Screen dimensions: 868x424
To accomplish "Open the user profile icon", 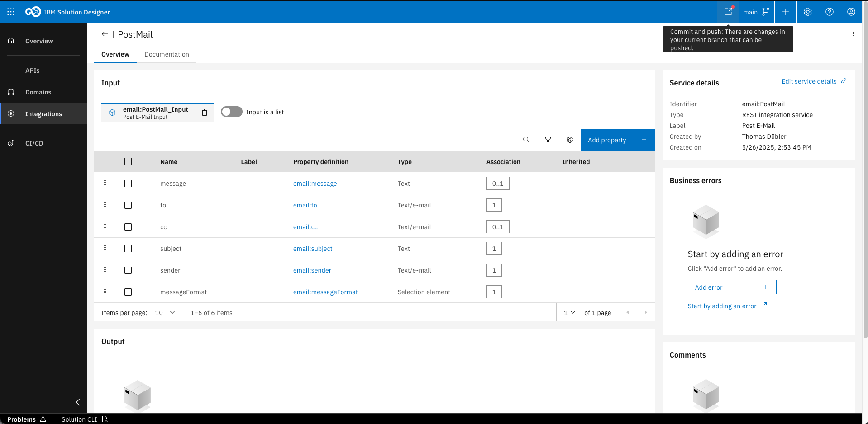I will pos(851,12).
